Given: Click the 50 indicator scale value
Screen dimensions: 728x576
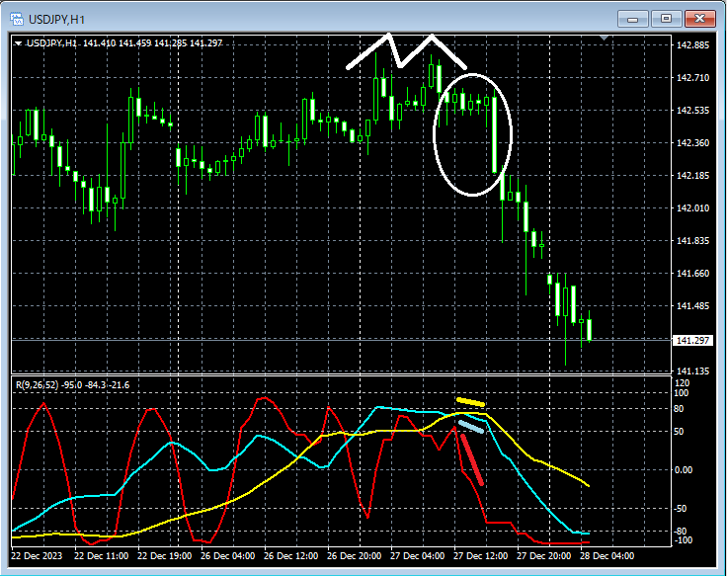Looking at the screenshot, I should click(679, 432).
